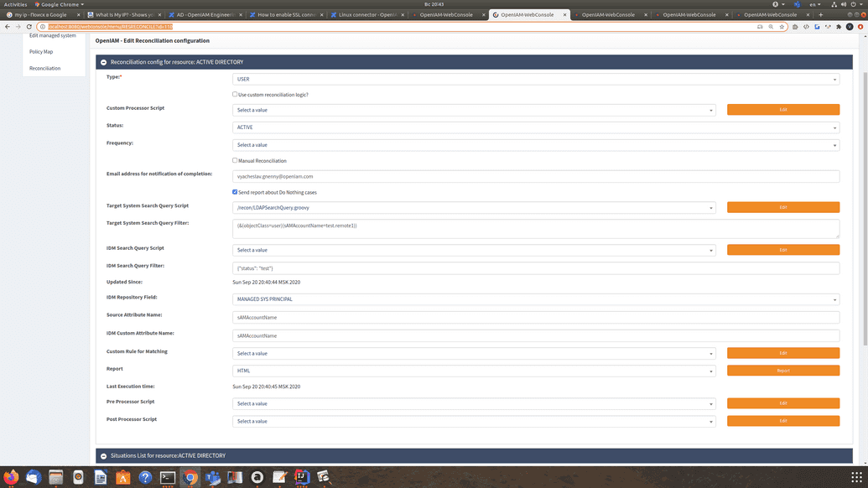Screen dimensions: 868x488
Task: Select Policy Map in the sidebar
Action: pyautogui.click(x=41, y=51)
